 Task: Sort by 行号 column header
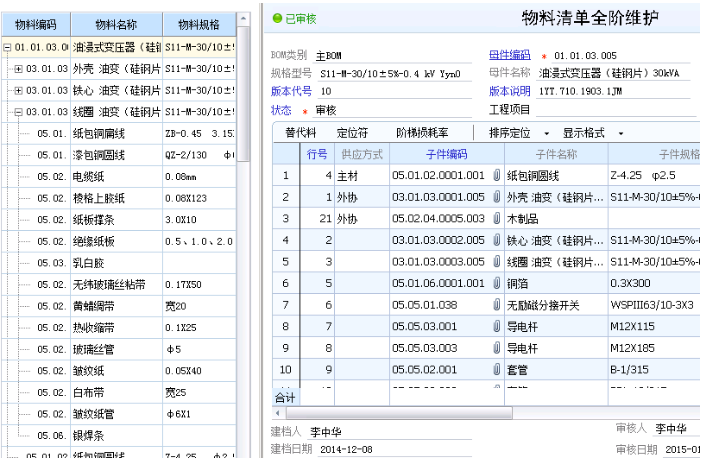317,154
